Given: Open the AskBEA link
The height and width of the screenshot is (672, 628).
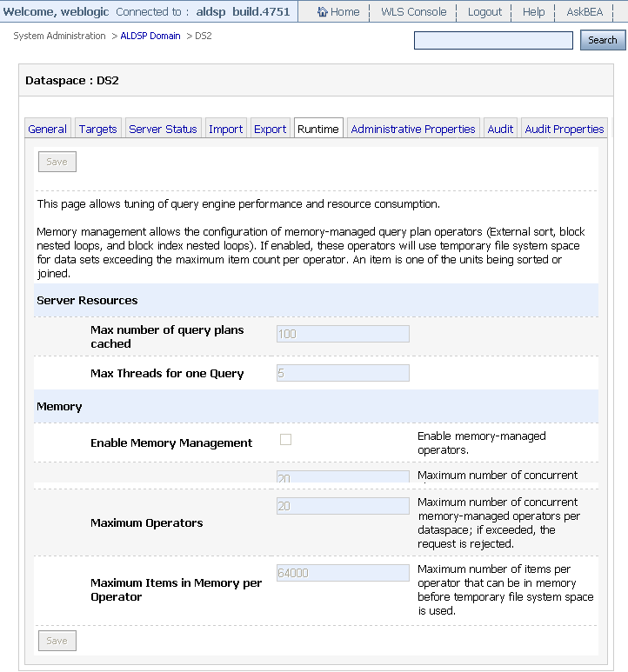Looking at the screenshot, I should (585, 12).
